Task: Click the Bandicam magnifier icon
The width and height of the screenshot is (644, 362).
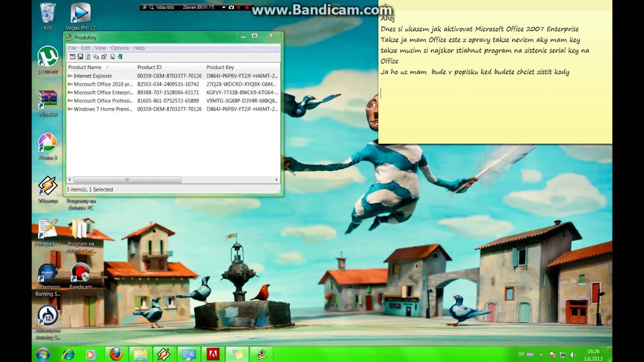Action: click(x=151, y=8)
